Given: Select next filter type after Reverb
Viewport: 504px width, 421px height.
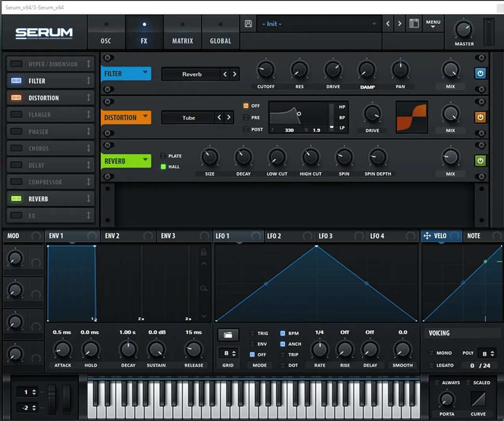Looking at the screenshot, I should pyautogui.click(x=235, y=74).
